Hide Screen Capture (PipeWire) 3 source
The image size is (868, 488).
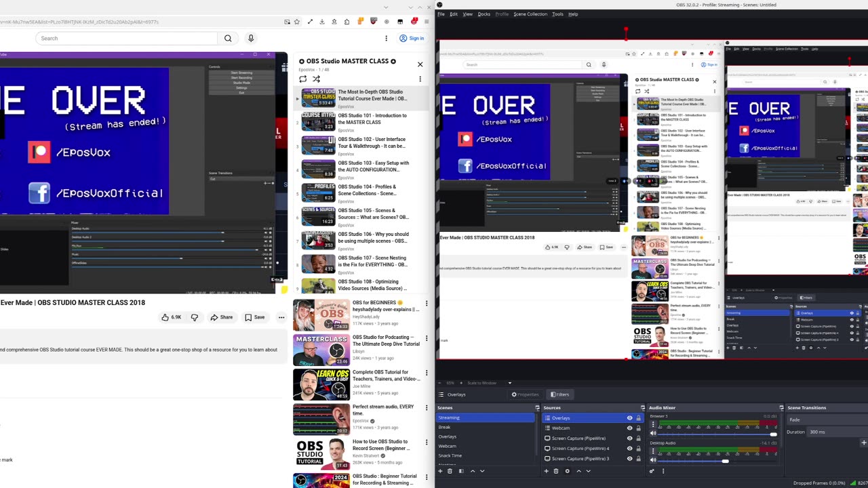(629, 458)
